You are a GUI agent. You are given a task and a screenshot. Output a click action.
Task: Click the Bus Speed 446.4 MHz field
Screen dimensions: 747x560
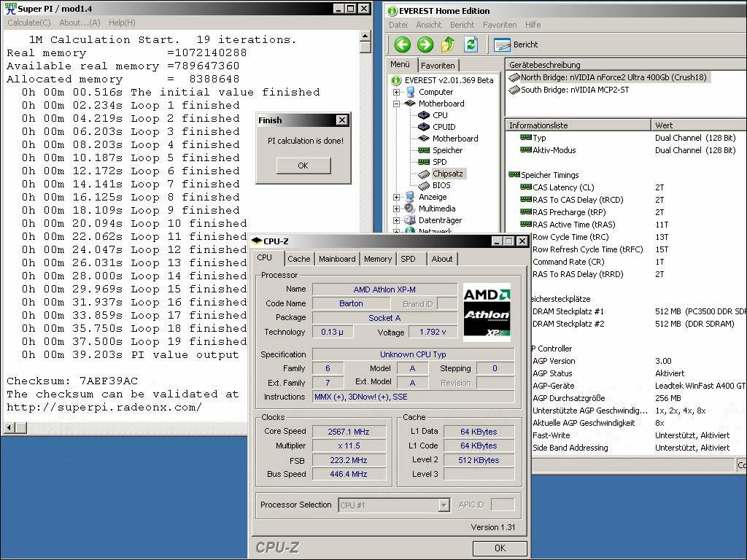349,474
